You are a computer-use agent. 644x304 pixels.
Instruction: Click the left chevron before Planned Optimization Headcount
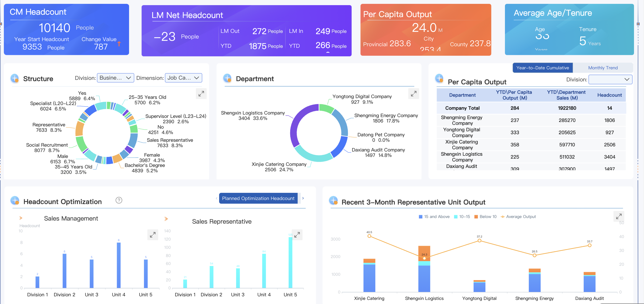(217, 198)
